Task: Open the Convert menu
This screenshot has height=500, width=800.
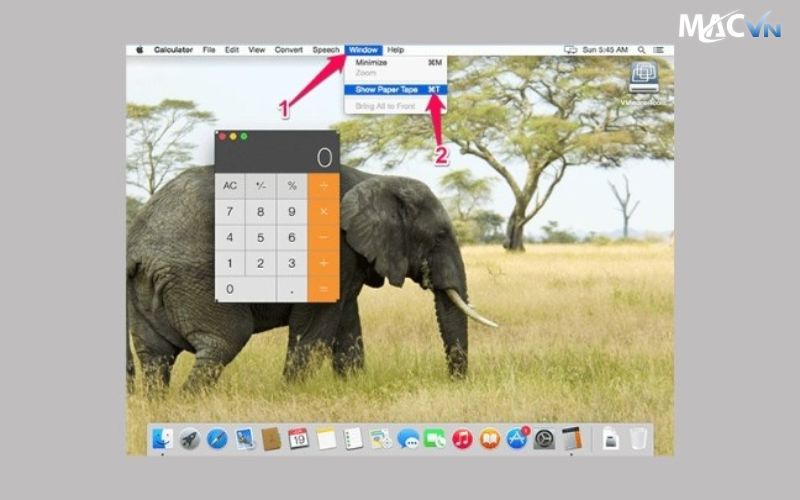Action: (x=289, y=49)
